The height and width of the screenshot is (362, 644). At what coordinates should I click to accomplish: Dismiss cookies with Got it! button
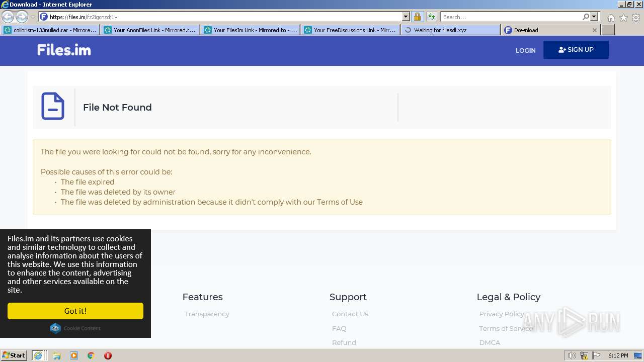click(x=75, y=311)
